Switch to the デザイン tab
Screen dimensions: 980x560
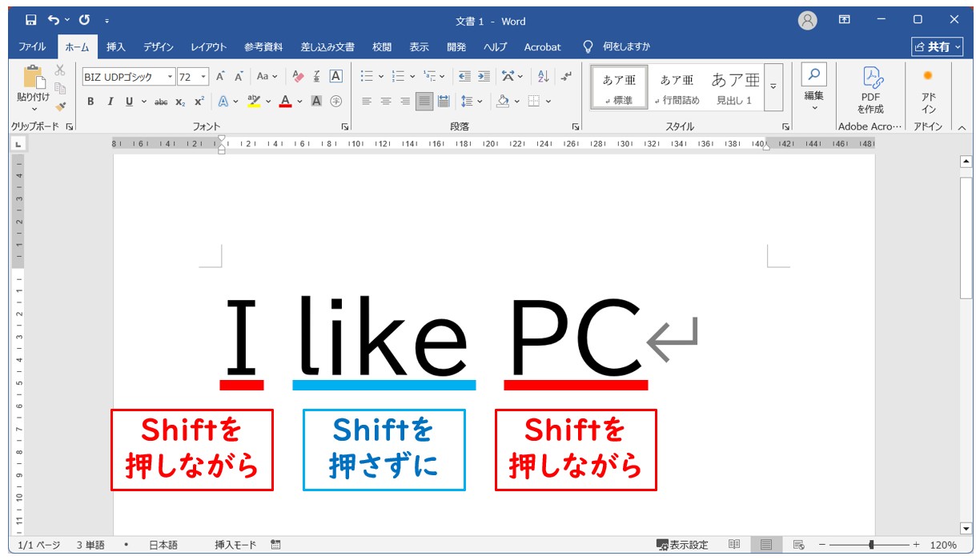[x=159, y=47]
